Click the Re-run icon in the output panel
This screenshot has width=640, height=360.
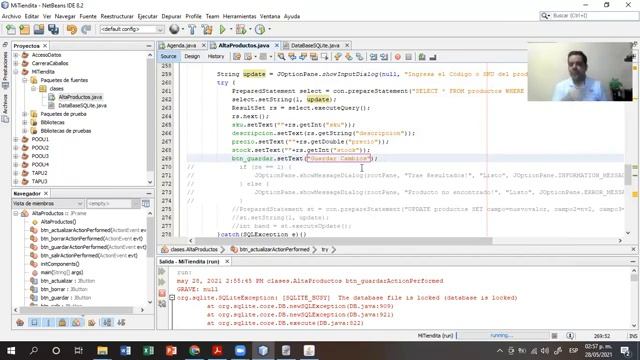click(x=162, y=271)
